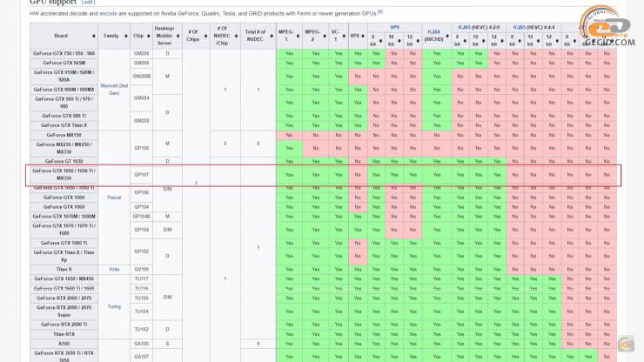644x362 pixels.
Task: Click the GM200 chip cell
Action: (141, 121)
